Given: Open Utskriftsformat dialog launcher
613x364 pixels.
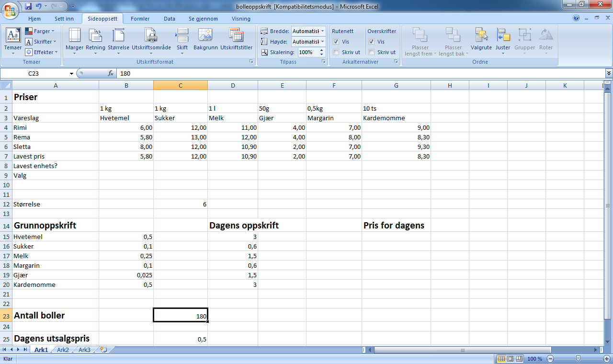Looking at the screenshot, I should [251, 62].
